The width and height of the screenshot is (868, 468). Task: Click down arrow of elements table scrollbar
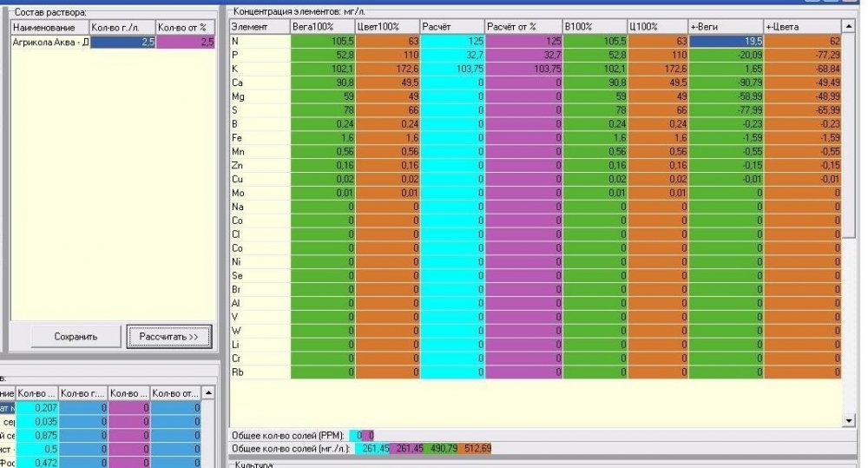click(849, 421)
